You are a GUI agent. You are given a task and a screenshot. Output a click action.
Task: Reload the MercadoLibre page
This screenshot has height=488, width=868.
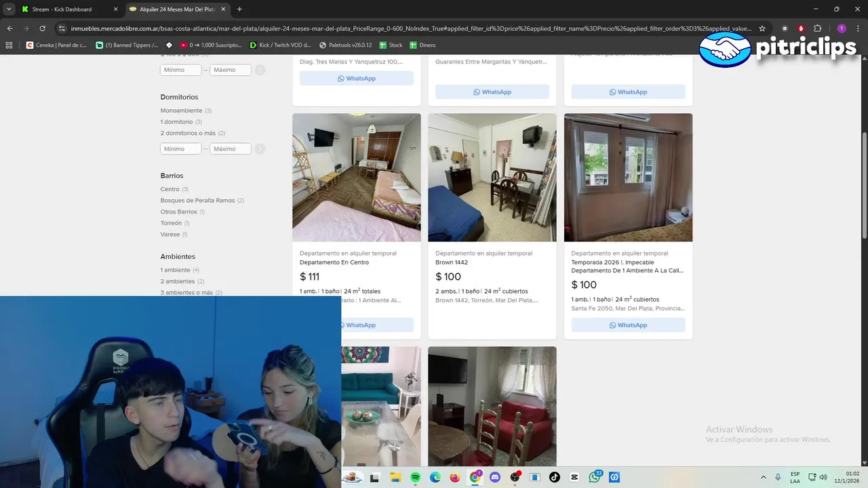[42, 28]
